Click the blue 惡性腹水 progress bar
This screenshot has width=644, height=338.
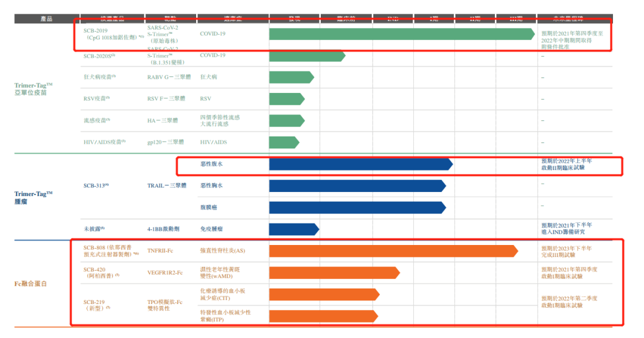[361, 165]
